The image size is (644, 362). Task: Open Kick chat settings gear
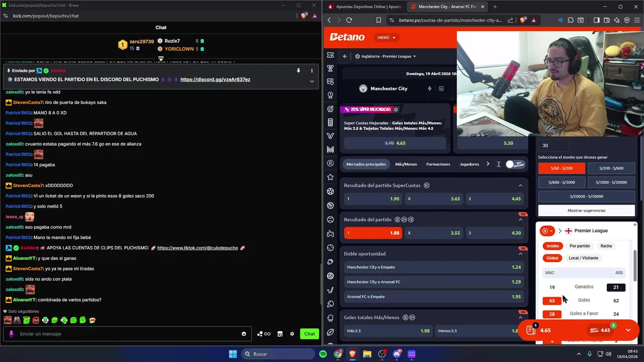coord(292,334)
